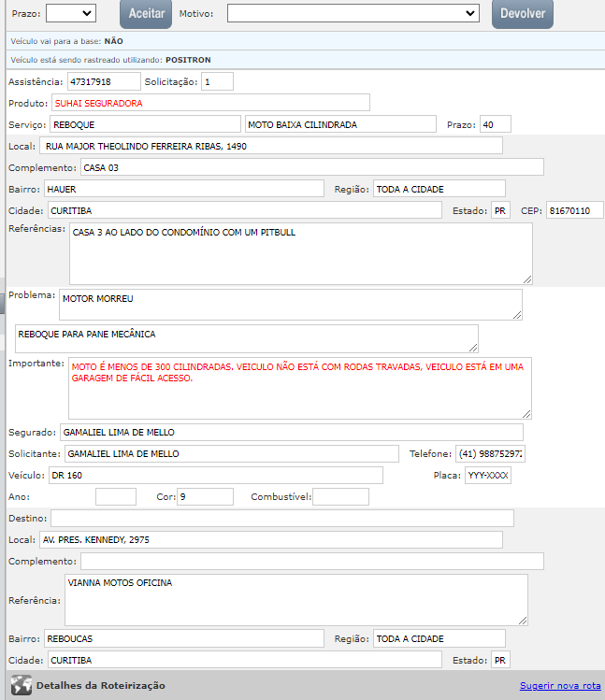The width and height of the screenshot is (605, 700).
Task: Select the Solicitação input field
Action: 217,82
